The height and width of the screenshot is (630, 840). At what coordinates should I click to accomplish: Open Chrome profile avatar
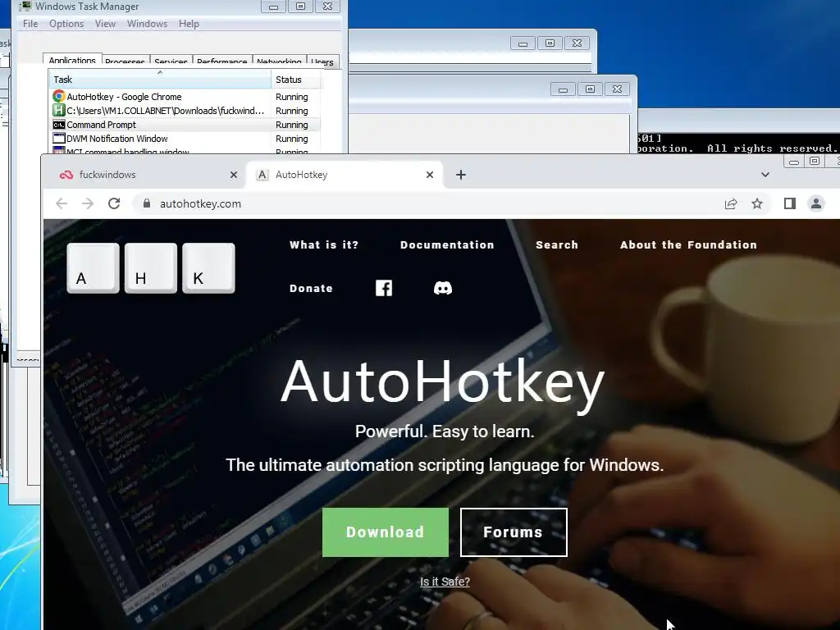(816, 203)
